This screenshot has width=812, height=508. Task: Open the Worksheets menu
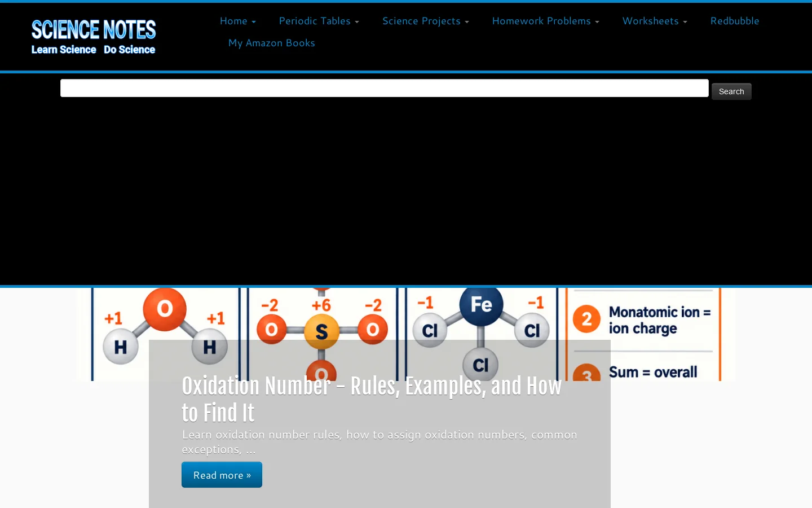click(650, 21)
